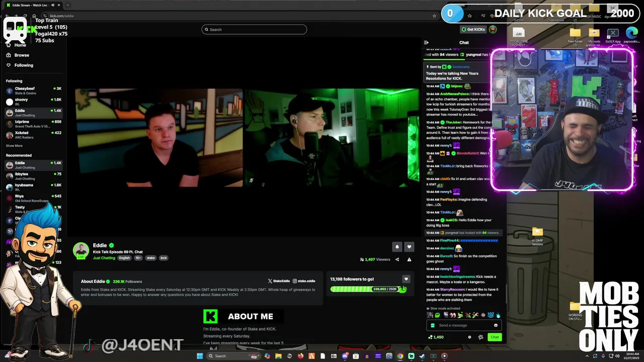Click the kick tag under stream title

click(164, 258)
